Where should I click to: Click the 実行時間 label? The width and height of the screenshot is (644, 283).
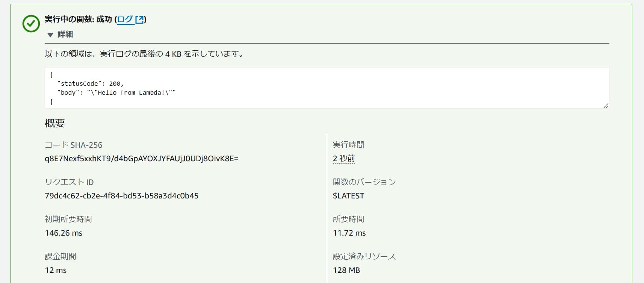[x=348, y=145]
